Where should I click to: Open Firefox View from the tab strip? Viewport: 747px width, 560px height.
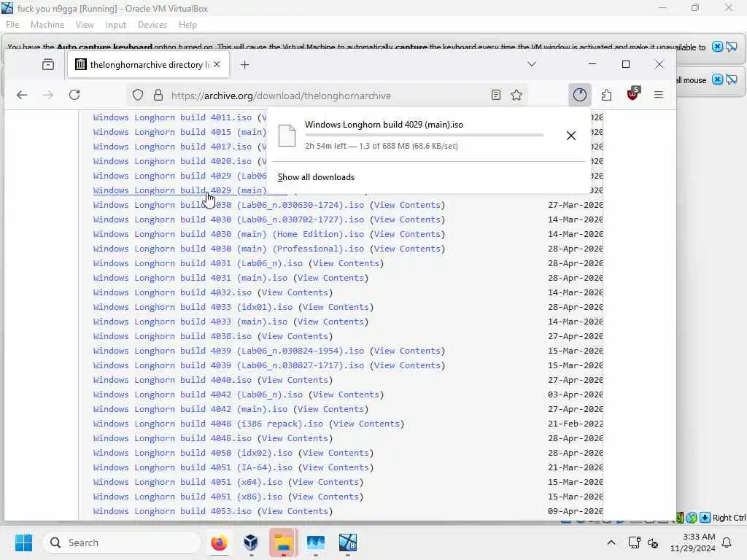pos(48,64)
